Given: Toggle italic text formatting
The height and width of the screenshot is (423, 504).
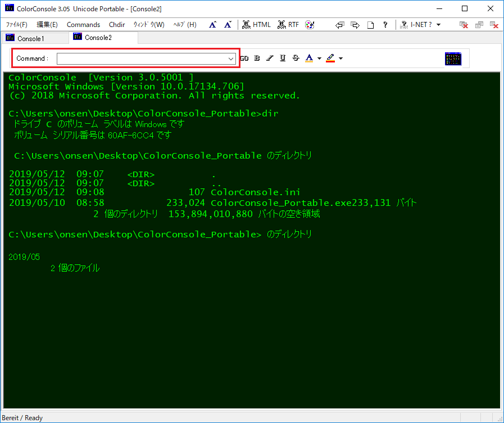Looking at the screenshot, I should [270, 58].
